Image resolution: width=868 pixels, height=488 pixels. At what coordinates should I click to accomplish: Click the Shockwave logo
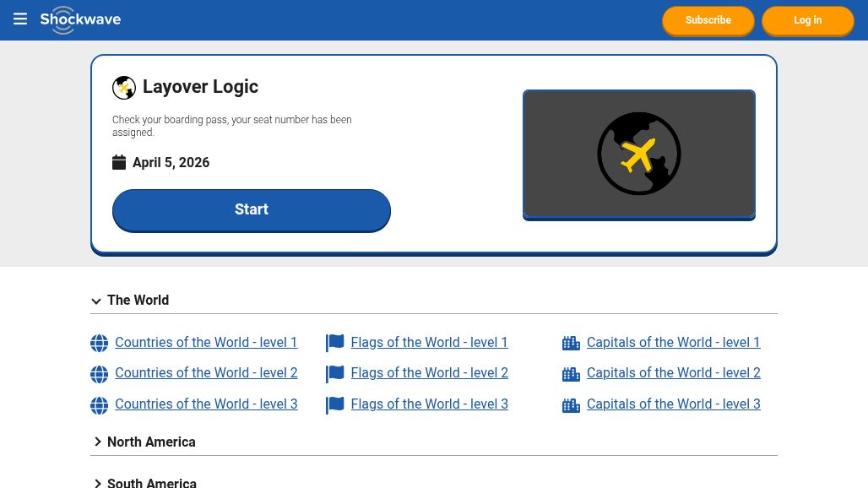click(81, 19)
